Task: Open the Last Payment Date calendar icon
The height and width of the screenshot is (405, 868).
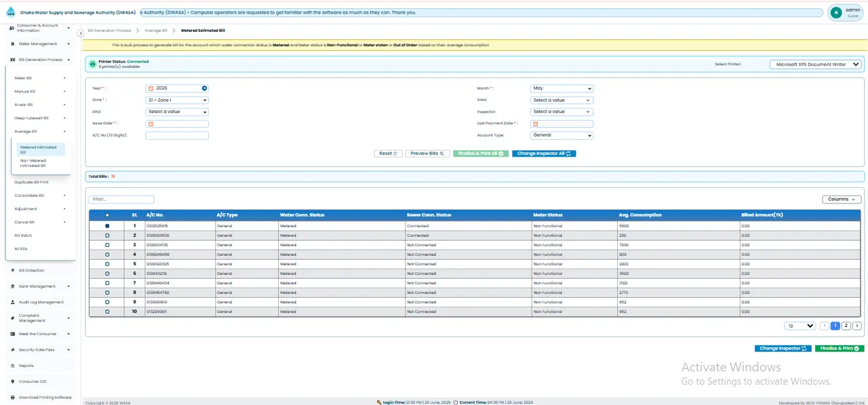Action: point(535,123)
